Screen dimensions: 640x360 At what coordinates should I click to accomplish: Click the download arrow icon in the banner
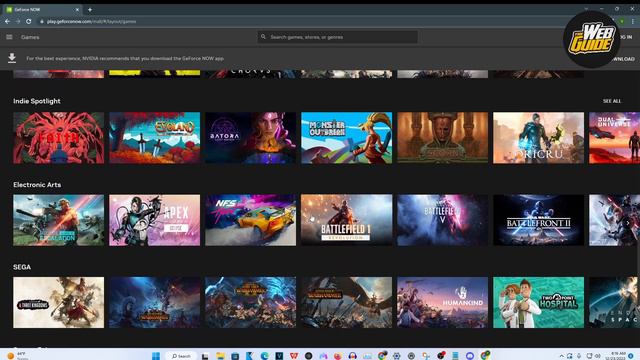12,58
